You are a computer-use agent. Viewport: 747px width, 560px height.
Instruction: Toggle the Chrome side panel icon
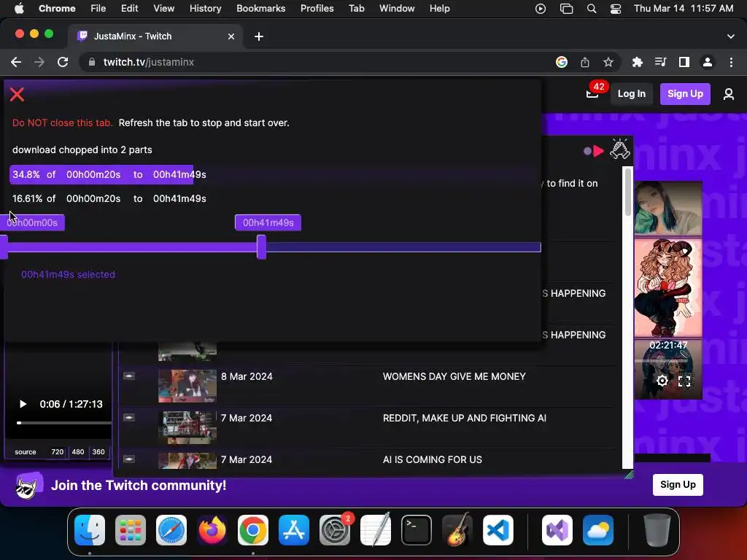[x=684, y=62]
